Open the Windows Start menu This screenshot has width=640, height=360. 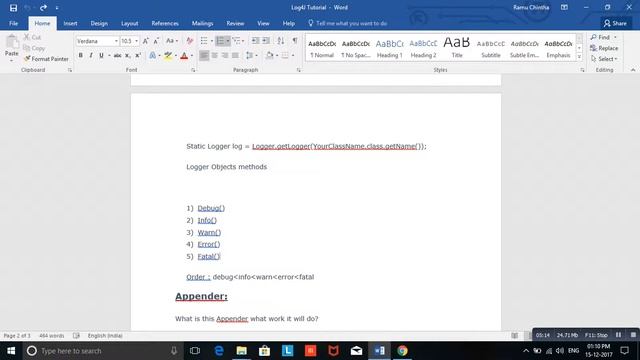(11, 351)
